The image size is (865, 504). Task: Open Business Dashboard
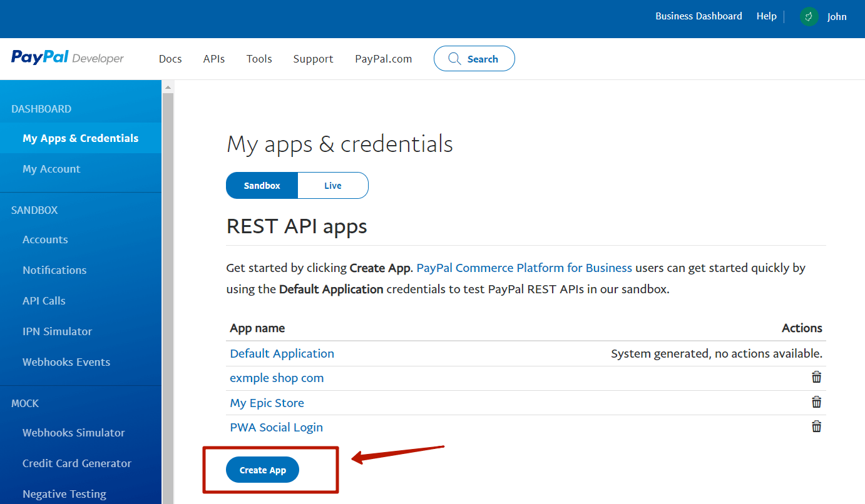click(x=699, y=16)
